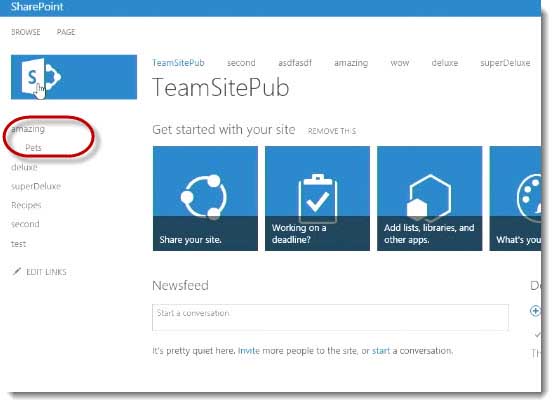
Task: Open the What's your style tile
Action: tap(515, 198)
